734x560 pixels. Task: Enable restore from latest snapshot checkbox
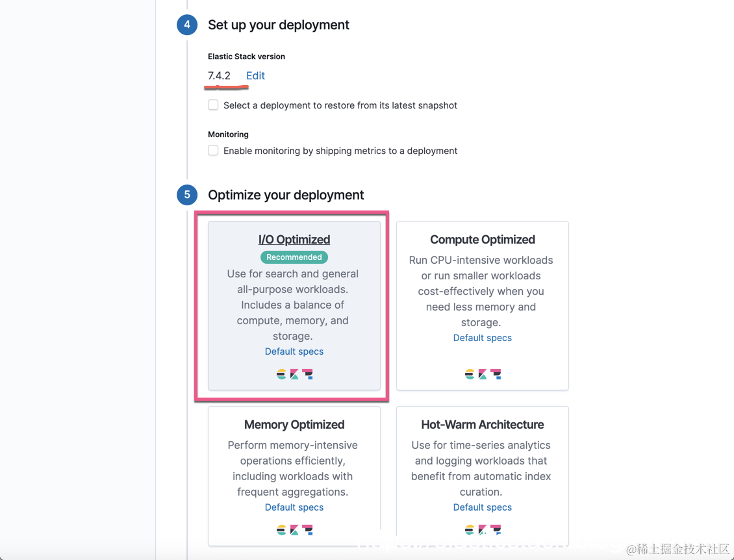(x=213, y=105)
